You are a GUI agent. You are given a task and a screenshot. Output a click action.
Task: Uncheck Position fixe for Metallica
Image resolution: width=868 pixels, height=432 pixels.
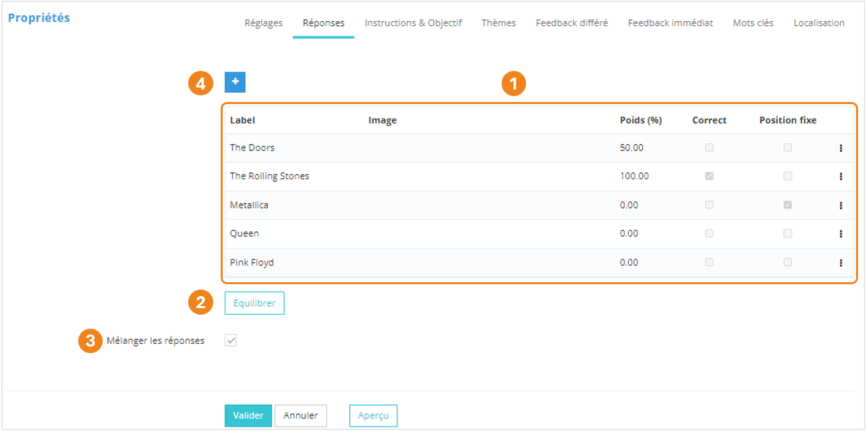787,205
